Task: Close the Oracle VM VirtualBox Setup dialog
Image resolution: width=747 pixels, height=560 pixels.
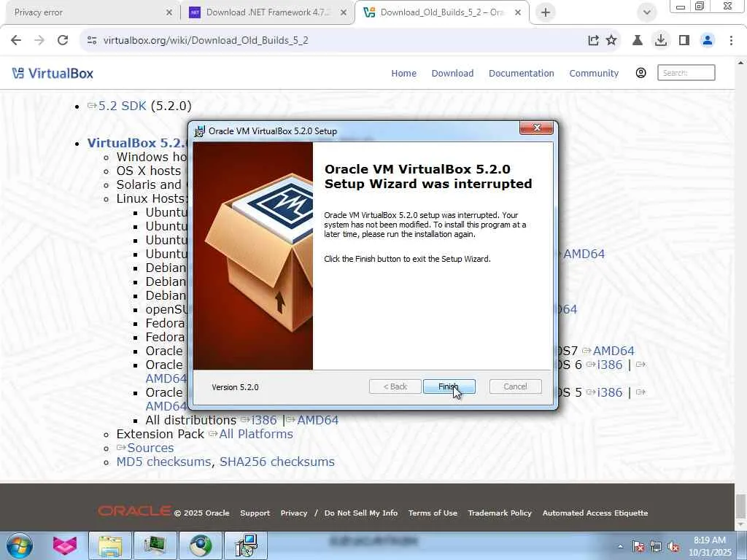Action: point(536,128)
